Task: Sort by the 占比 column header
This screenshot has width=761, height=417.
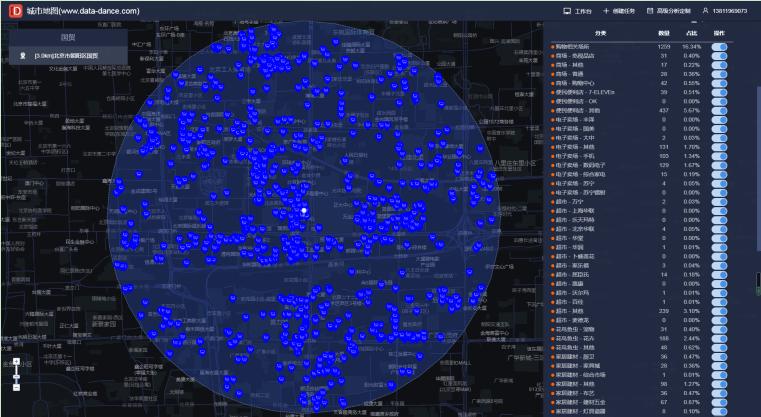Action: tap(688, 34)
